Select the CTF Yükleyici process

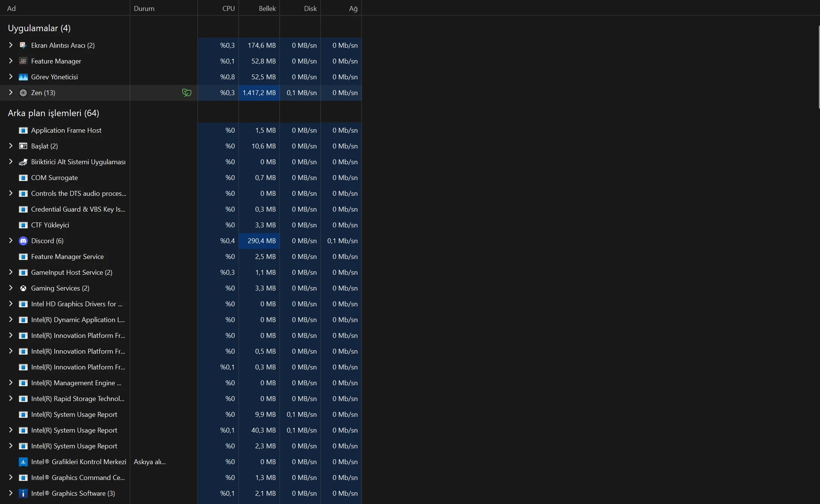pyautogui.click(x=50, y=225)
